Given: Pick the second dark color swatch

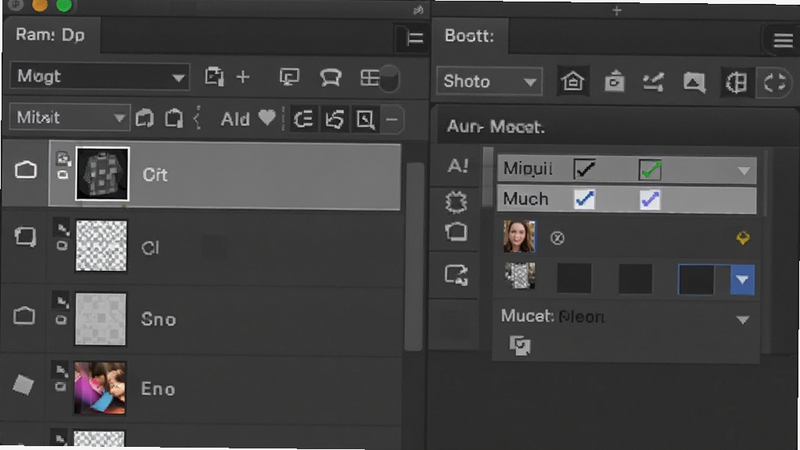Looking at the screenshot, I should [x=635, y=279].
